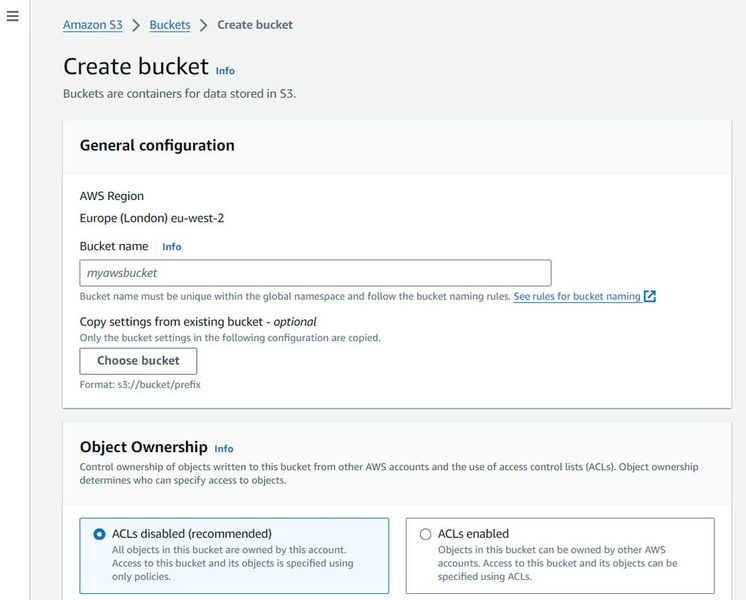The height and width of the screenshot is (600, 746).
Task: Click the Create bucket page title
Action: tap(136, 67)
